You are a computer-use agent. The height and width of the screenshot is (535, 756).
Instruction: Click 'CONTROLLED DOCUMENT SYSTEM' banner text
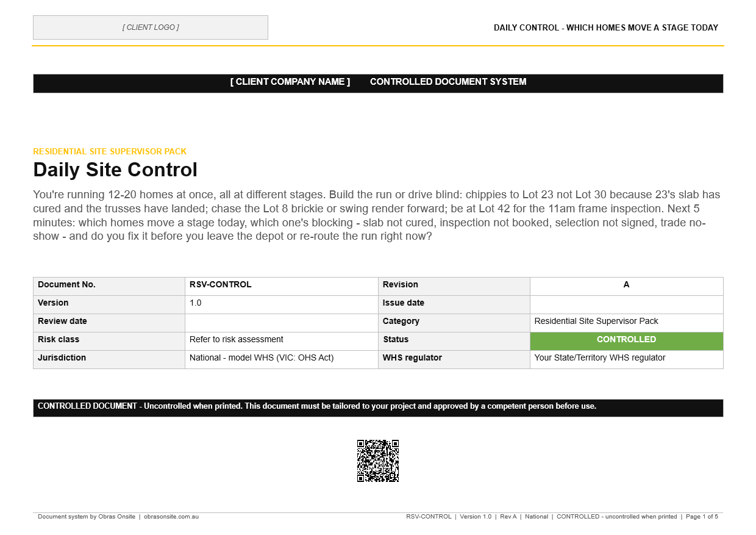[448, 82]
